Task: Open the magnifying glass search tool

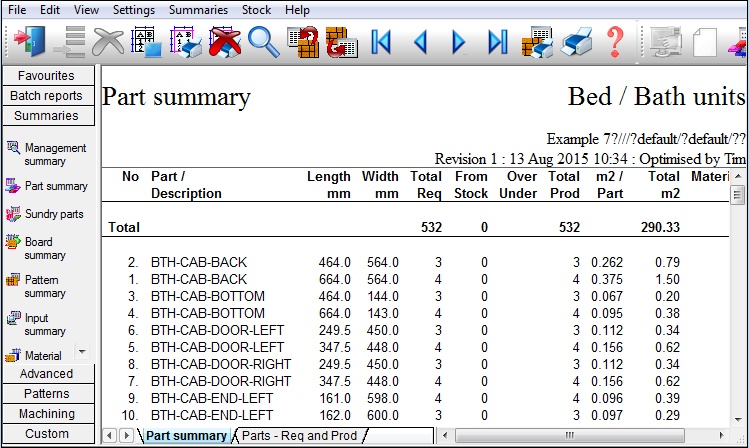Action: (264, 42)
